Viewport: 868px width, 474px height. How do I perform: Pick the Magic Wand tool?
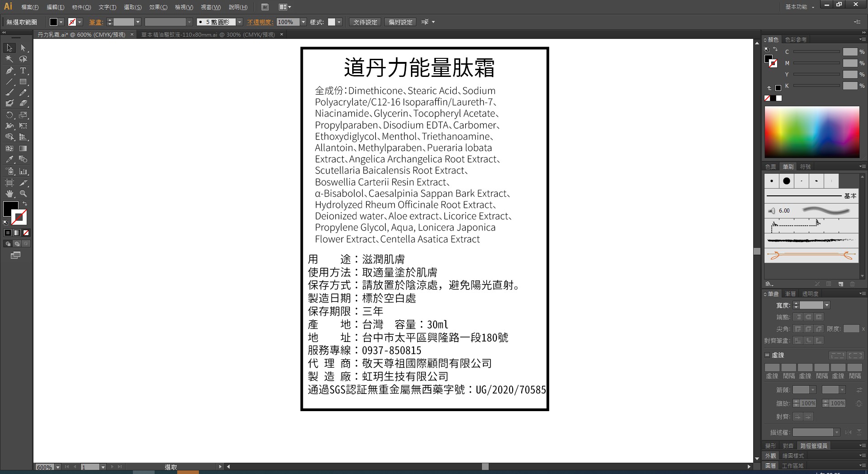click(x=9, y=59)
